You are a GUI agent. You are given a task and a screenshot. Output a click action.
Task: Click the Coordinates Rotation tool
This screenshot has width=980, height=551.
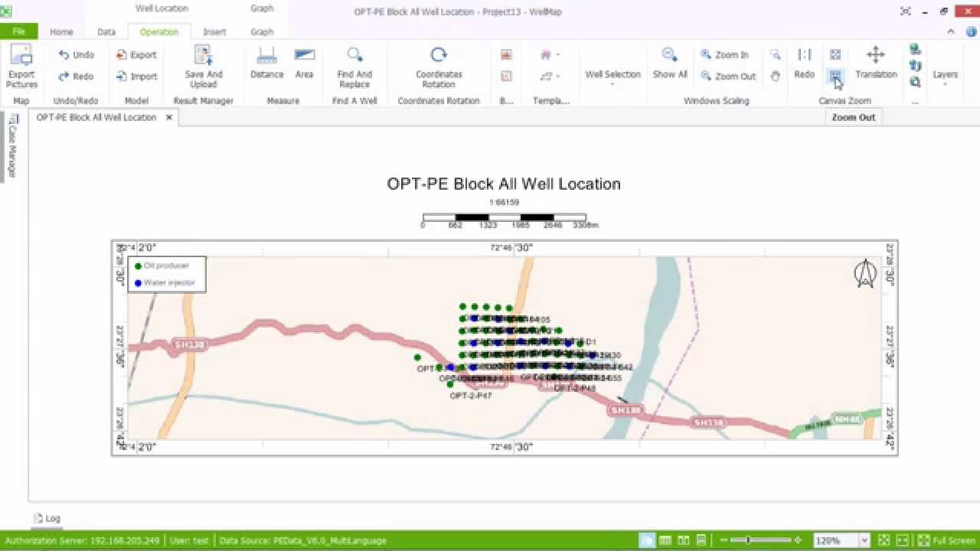(x=439, y=66)
